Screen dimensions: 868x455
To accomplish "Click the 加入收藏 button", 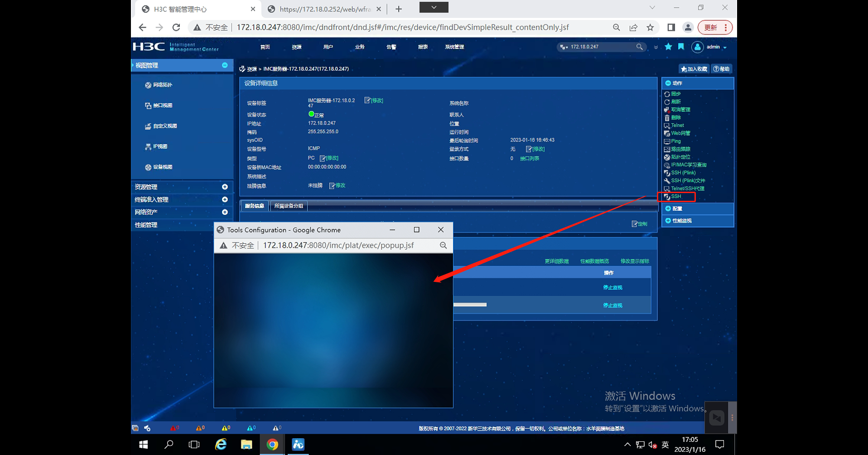I will point(694,69).
